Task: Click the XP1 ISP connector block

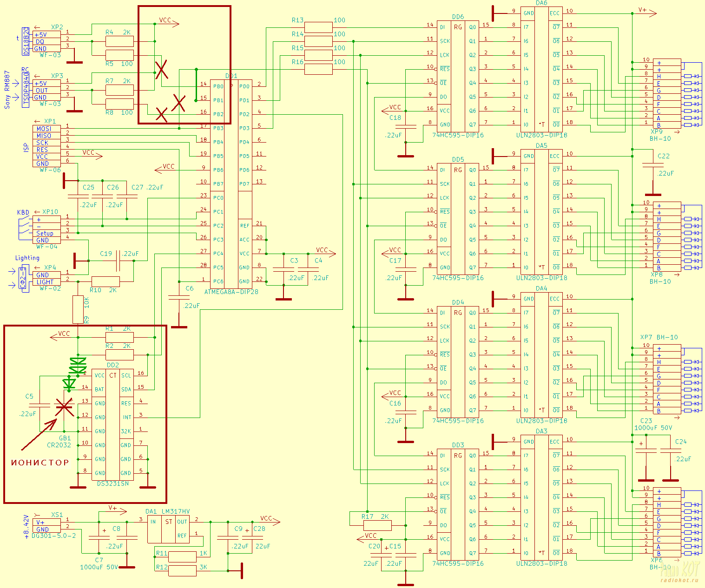Action: click(46, 146)
